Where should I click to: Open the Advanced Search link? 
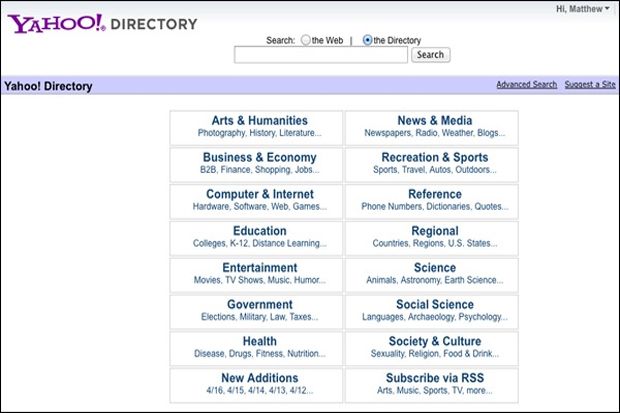click(x=527, y=84)
